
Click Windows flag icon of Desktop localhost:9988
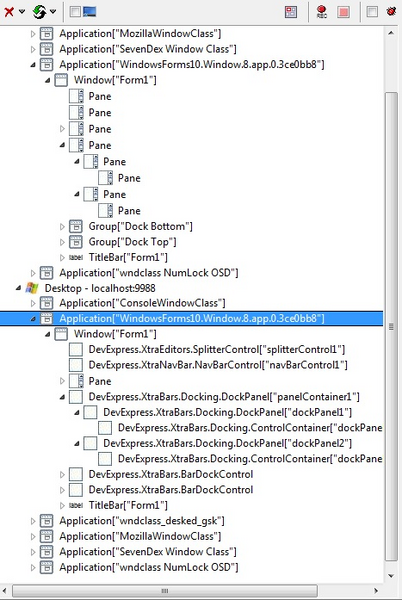(x=32, y=288)
